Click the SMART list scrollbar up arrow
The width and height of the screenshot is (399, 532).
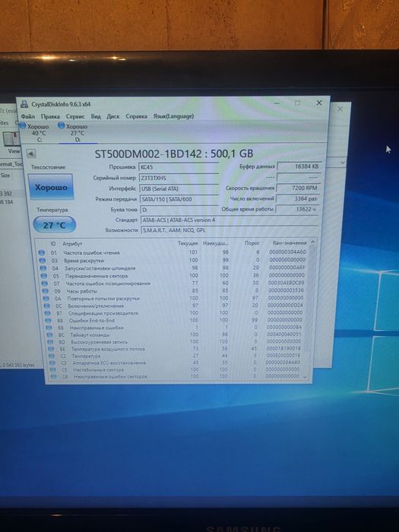pos(313,242)
